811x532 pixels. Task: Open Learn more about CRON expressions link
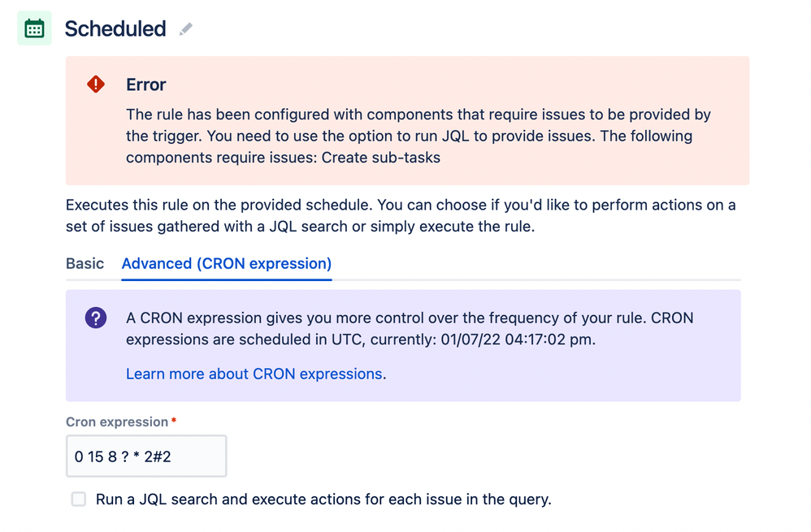(x=254, y=374)
